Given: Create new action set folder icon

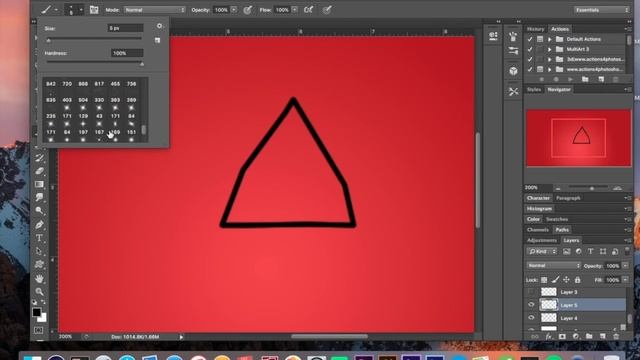Looking at the screenshot, I should tap(585, 79).
